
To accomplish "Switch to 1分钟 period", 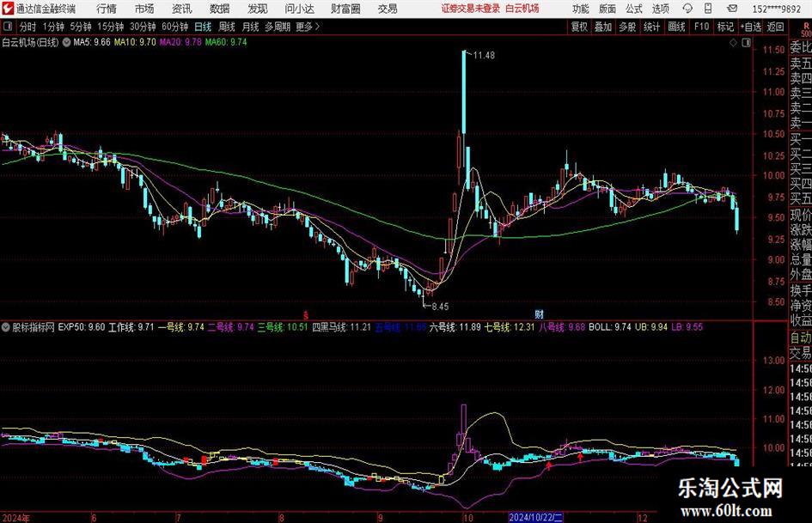I will [x=52, y=27].
